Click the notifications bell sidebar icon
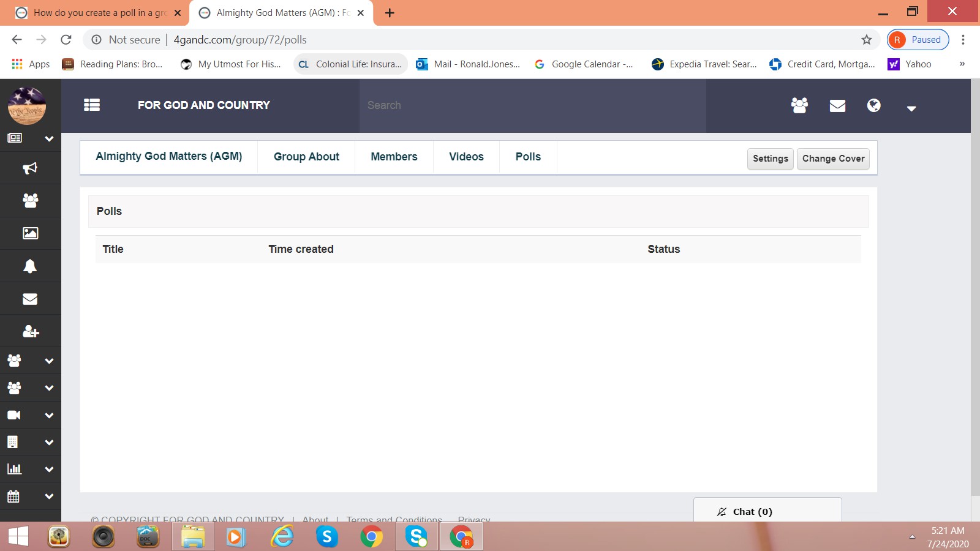Screen dimensions: 980x551 [x=30, y=266]
